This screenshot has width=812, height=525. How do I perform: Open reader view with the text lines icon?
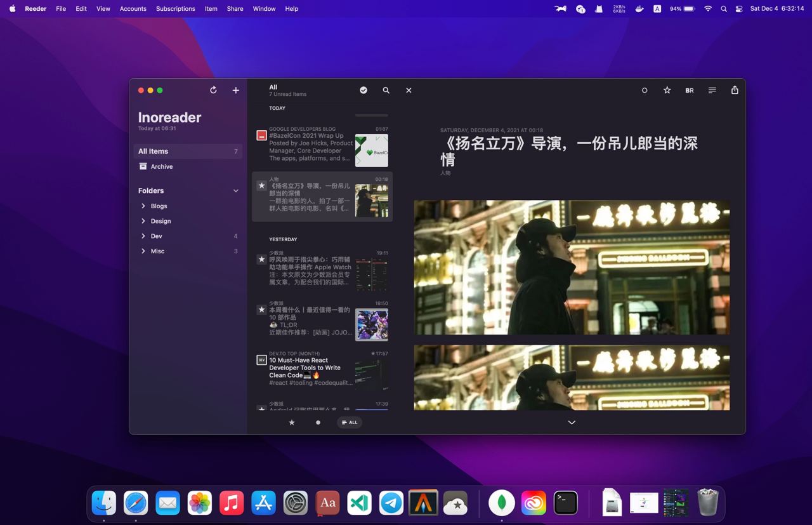pyautogui.click(x=712, y=90)
